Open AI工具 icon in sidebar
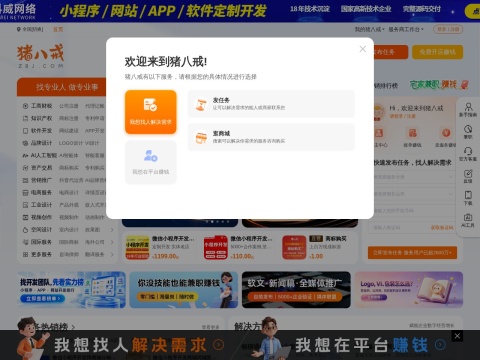Screen dimensions: 480x360 point(468,220)
